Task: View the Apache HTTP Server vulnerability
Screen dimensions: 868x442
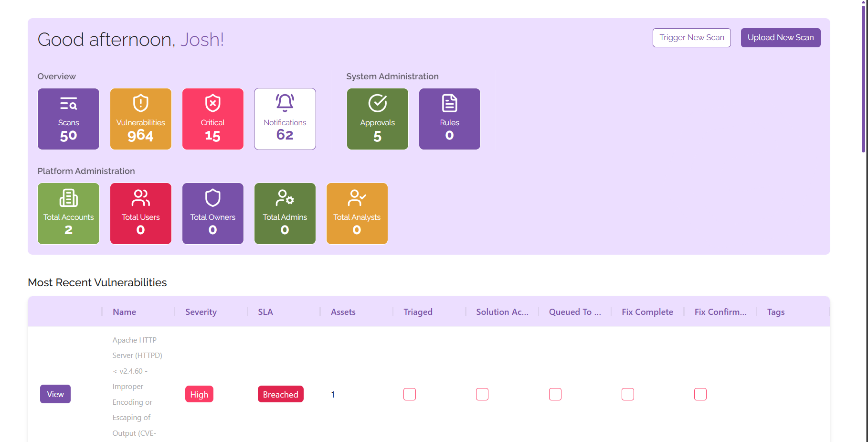Action: point(55,394)
